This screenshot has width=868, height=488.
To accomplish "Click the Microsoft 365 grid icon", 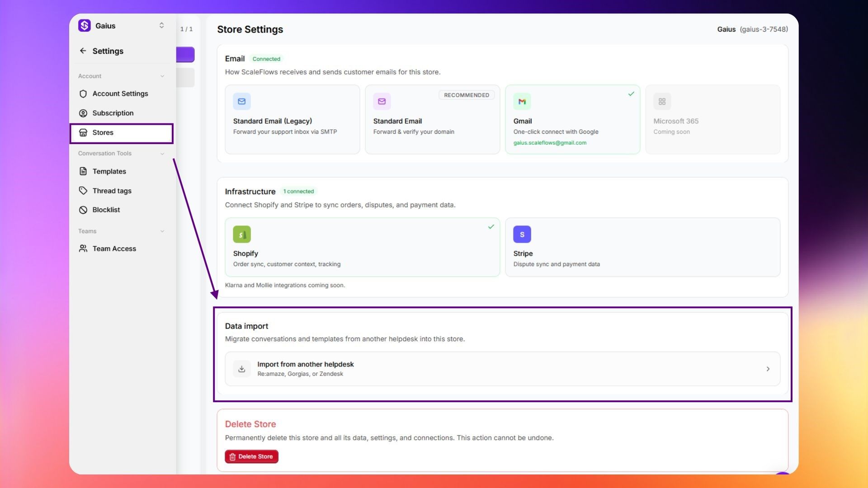I will coord(662,101).
